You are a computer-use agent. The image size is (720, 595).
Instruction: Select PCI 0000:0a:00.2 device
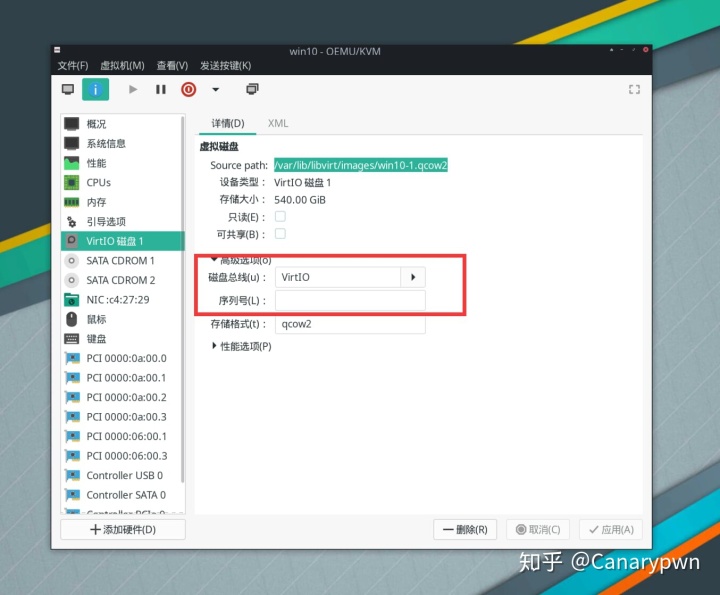coord(123,397)
